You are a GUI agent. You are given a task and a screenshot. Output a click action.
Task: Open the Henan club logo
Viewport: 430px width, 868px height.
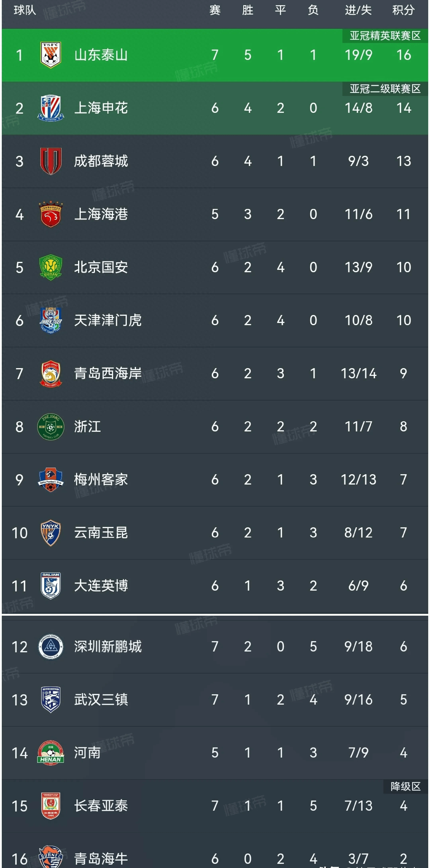[51, 753]
